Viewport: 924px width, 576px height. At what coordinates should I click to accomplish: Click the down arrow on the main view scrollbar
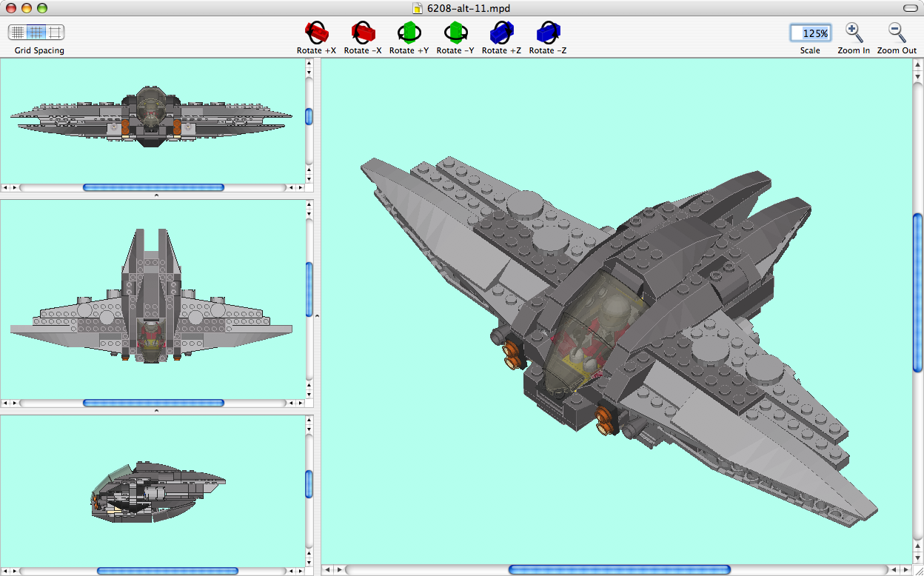click(917, 559)
